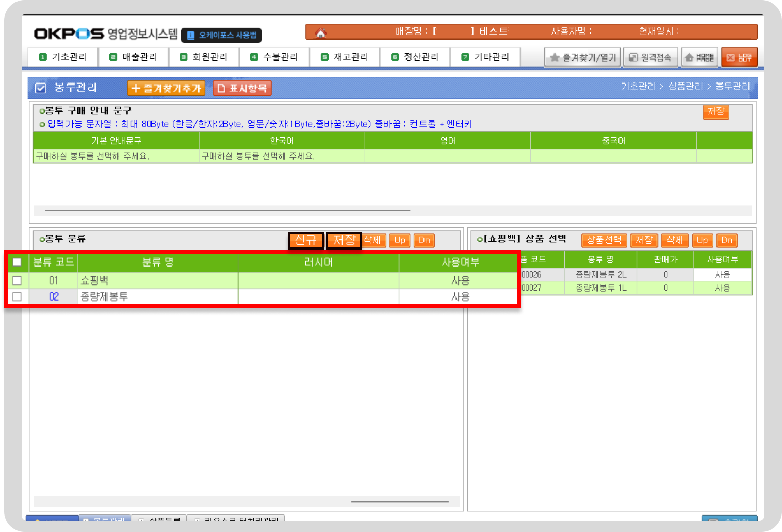Open the 기초관리 menu
This screenshot has height=532, width=782.
[x=63, y=57]
